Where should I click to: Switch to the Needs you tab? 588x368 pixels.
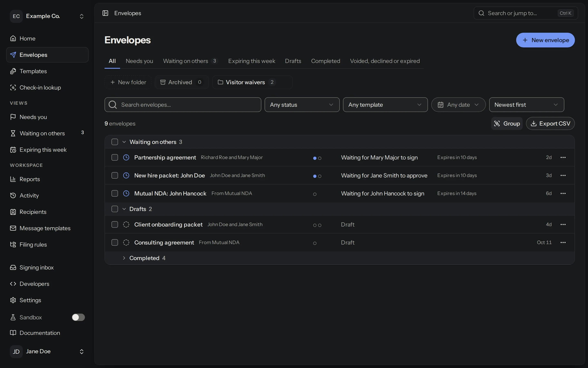click(x=139, y=61)
